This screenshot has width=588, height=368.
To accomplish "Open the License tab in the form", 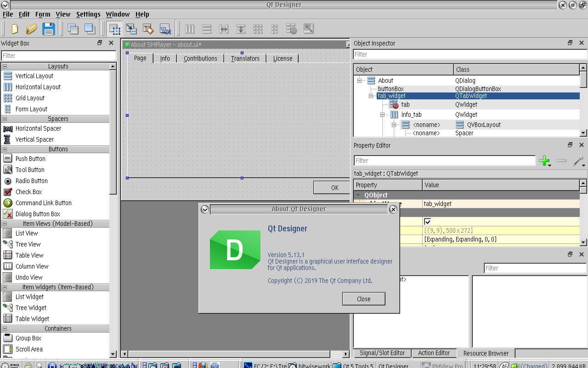I will (x=283, y=58).
